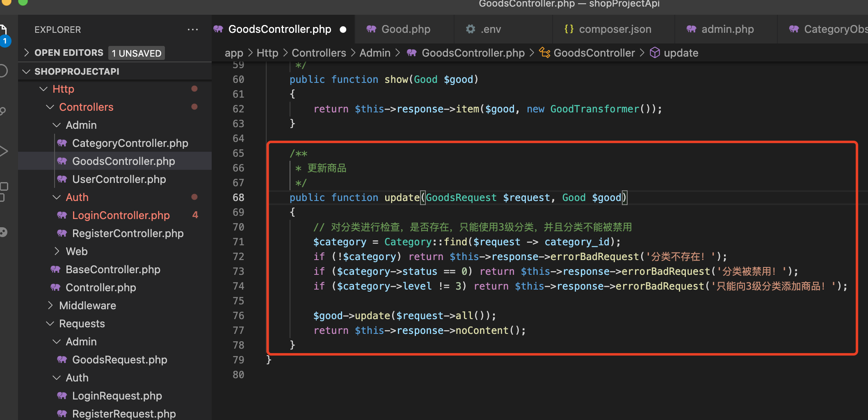Screen dimensions: 868x420
Task: Open UserController.php from the tree
Action: 115,179
